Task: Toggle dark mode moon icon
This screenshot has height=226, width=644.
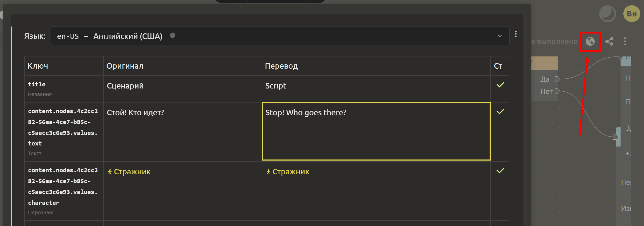Action: click(x=608, y=14)
